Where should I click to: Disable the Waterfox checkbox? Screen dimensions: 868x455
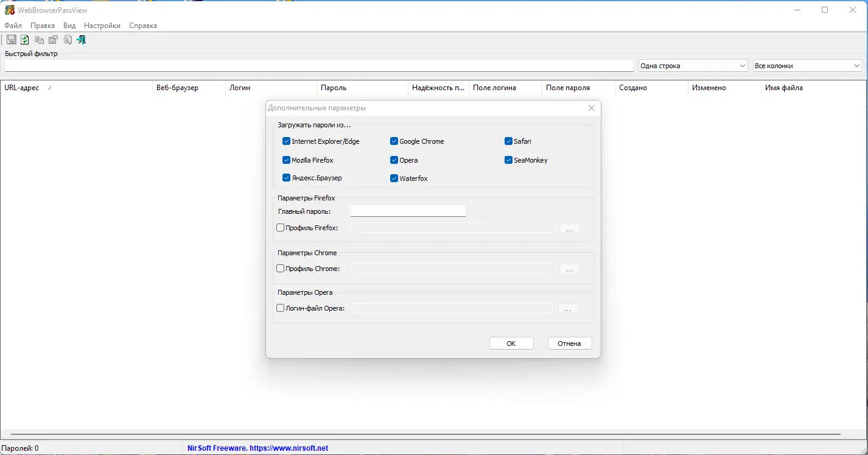tap(394, 178)
